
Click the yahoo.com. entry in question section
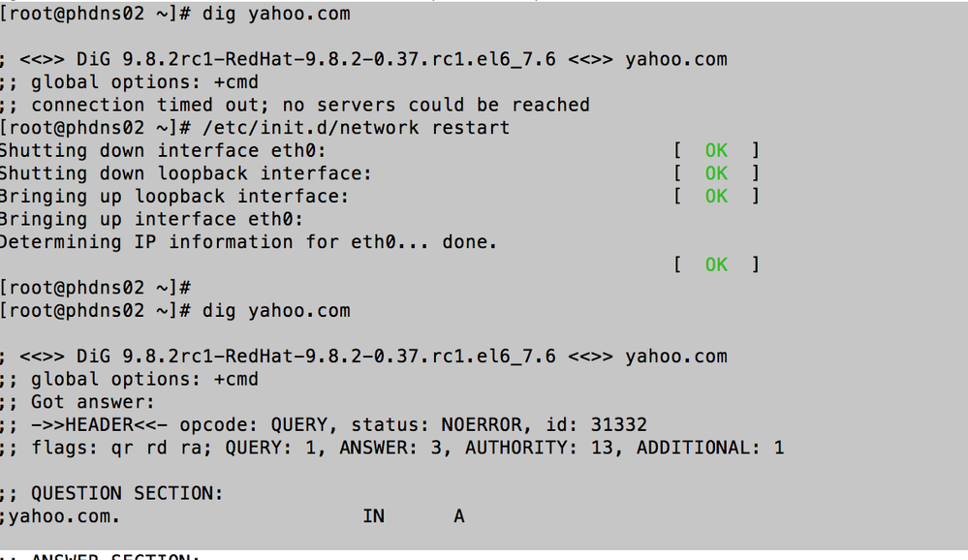click(x=65, y=516)
